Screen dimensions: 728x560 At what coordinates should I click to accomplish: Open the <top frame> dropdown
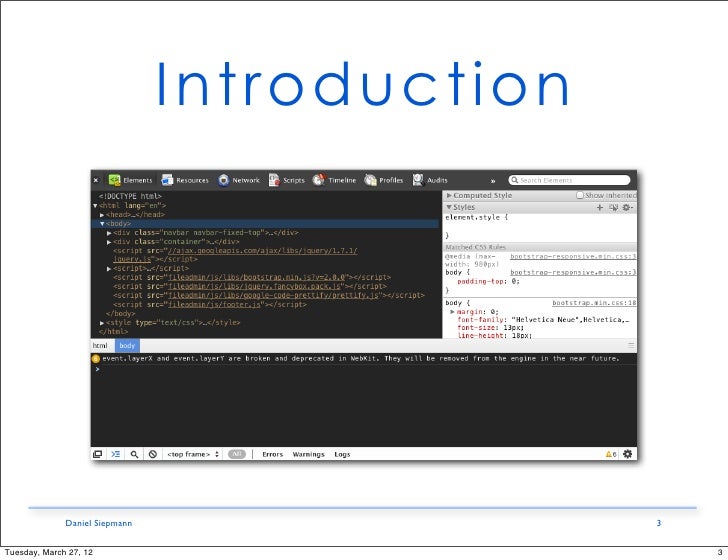[193, 454]
